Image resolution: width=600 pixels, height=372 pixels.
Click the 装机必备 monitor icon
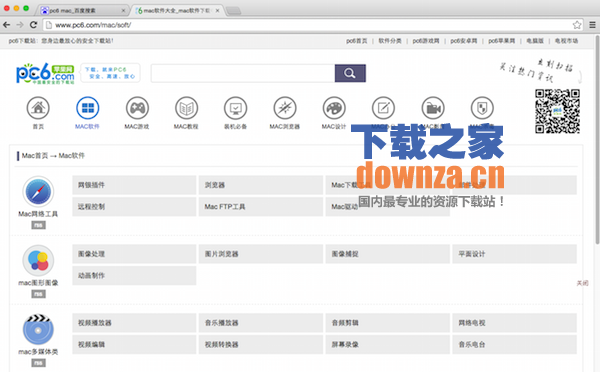click(235, 108)
